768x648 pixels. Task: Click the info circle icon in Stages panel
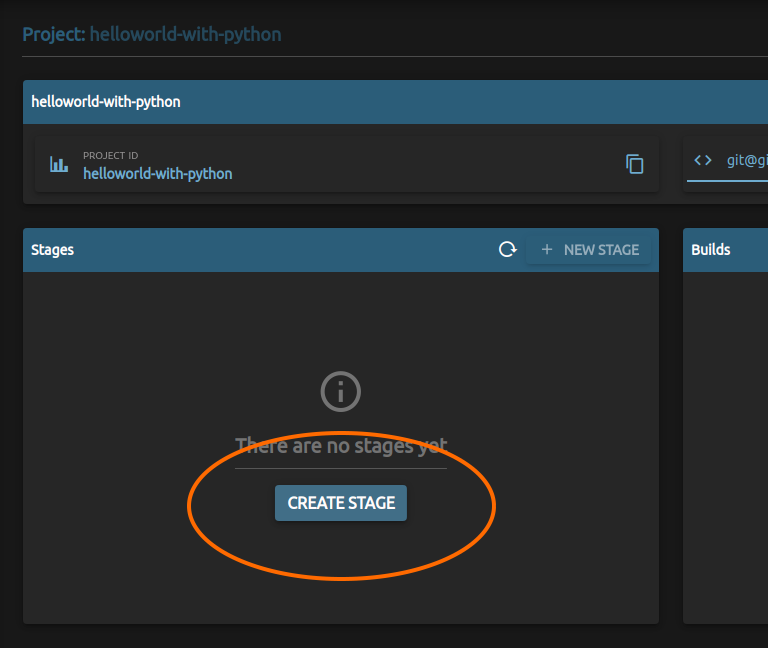(340, 391)
